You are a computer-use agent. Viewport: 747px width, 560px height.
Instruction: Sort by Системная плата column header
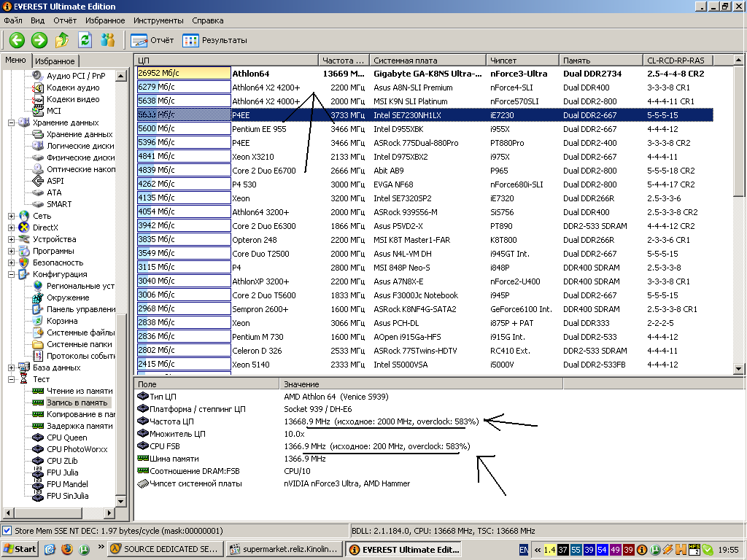click(x=427, y=61)
